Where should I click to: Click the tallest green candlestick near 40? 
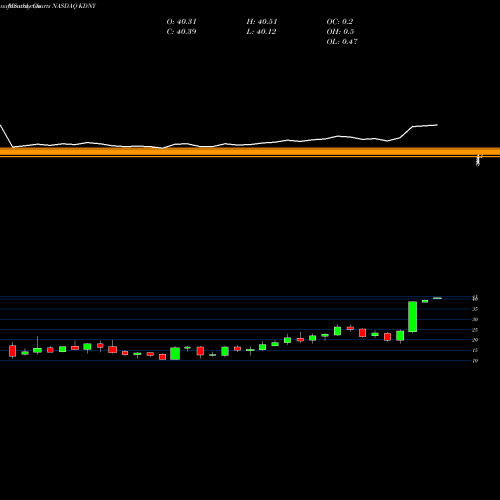point(413,317)
